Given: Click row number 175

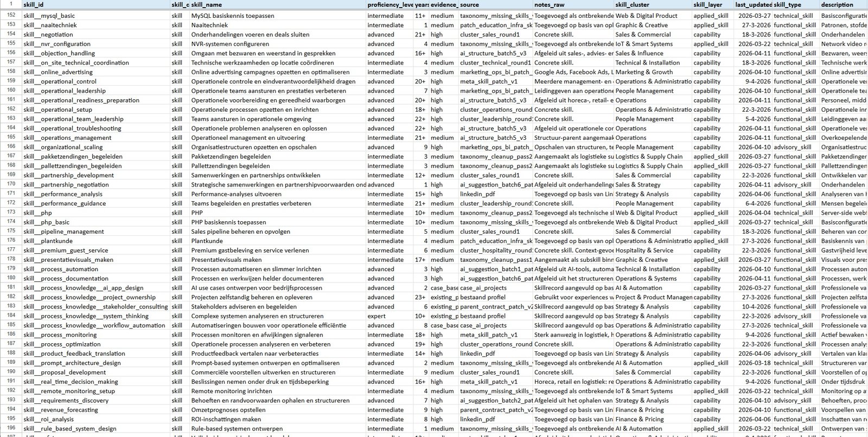Looking at the screenshot, I should [11, 232].
